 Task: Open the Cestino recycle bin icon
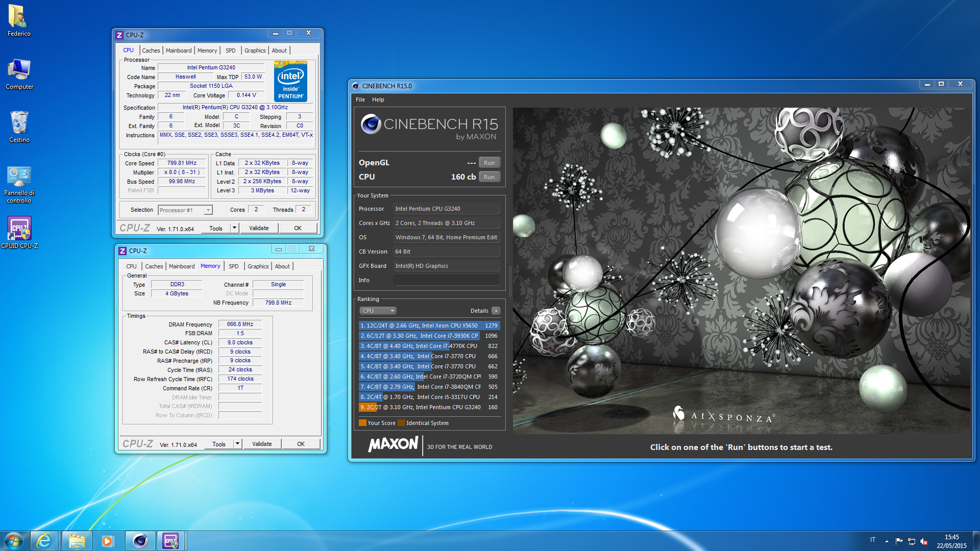tap(19, 127)
